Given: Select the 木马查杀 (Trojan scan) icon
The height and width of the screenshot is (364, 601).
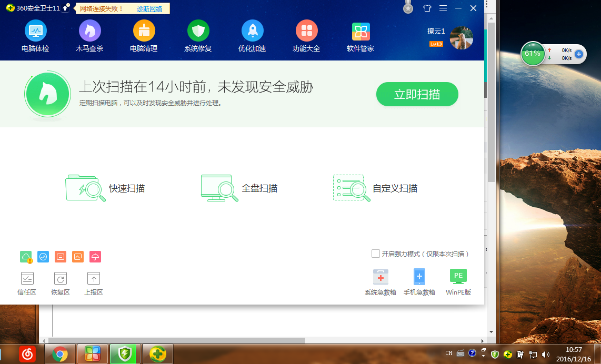Looking at the screenshot, I should click(89, 36).
